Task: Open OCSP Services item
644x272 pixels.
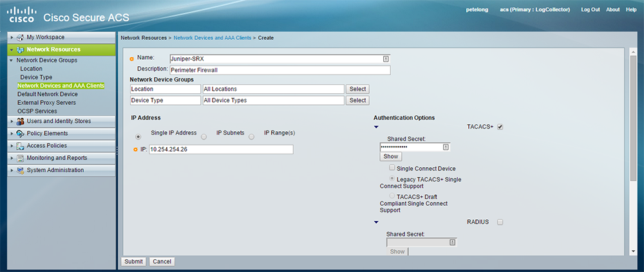Action: tap(37, 111)
